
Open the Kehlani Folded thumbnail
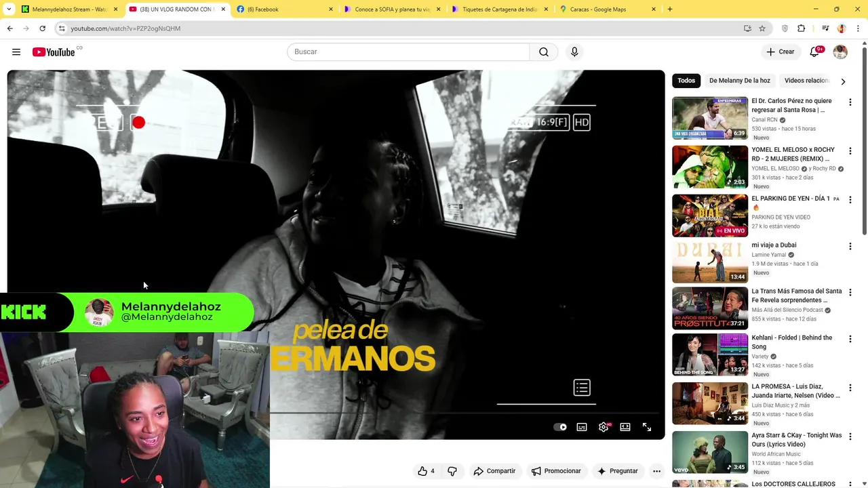coord(710,354)
